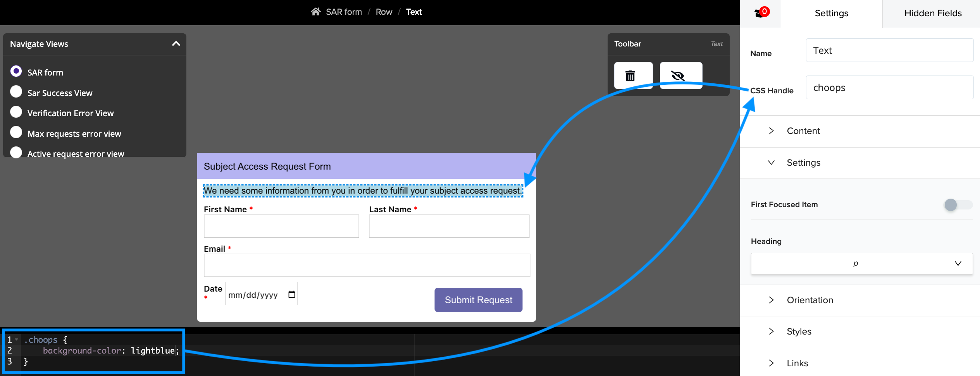Click the calendar icon in Date field

point(291,295)
